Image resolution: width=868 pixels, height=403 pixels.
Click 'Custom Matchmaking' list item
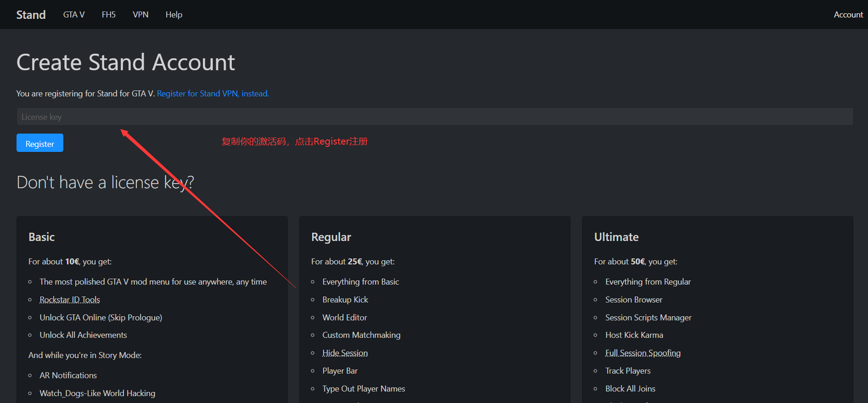point(361,335)
